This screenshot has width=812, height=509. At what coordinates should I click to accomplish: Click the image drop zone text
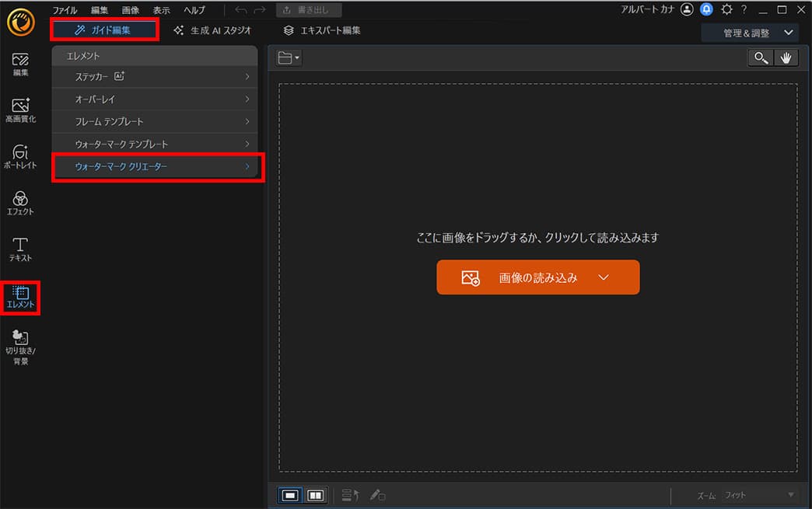click(537, 238)
